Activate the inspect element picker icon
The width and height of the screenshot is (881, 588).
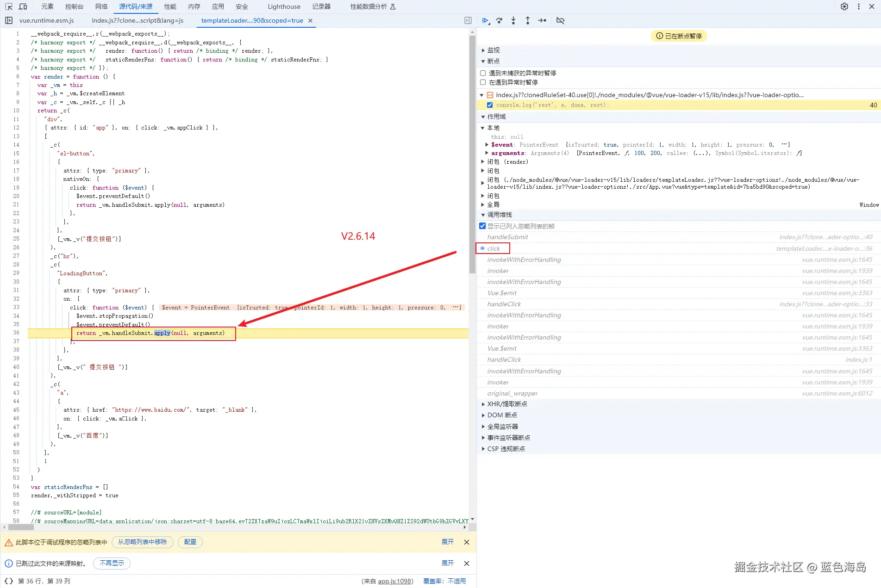click(9, 6)
